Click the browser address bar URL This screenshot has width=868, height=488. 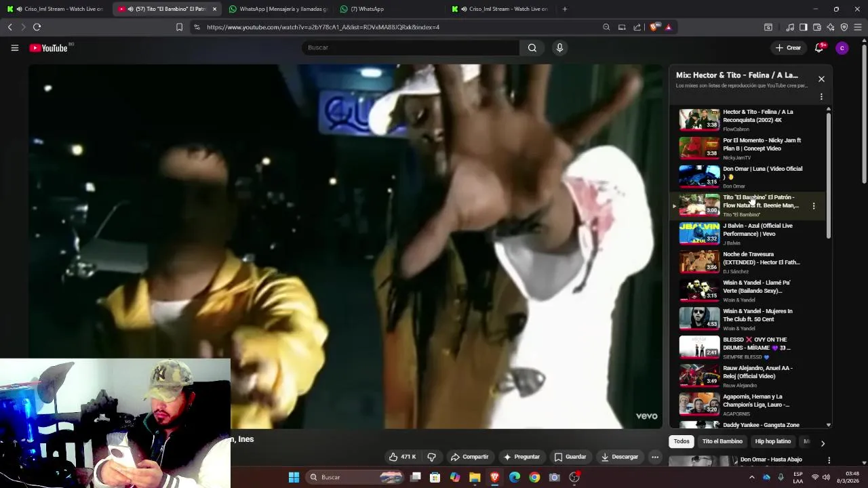323,27
